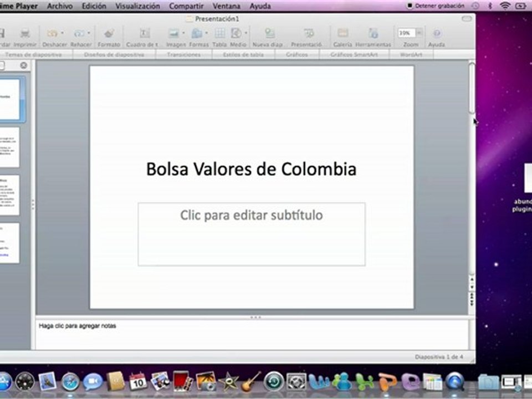Open iMovie star icon in Dock
Screen dimensions: 532x399
[228, 381]
